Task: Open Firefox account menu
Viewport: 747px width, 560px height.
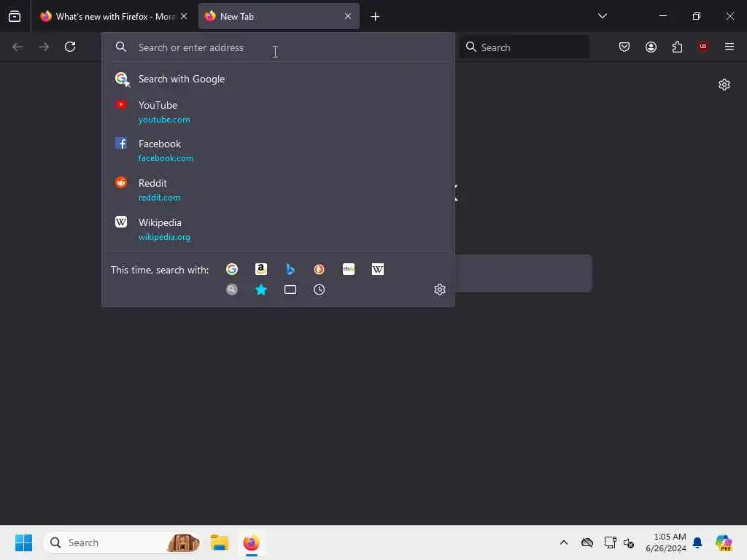Action: click(651, 47)
